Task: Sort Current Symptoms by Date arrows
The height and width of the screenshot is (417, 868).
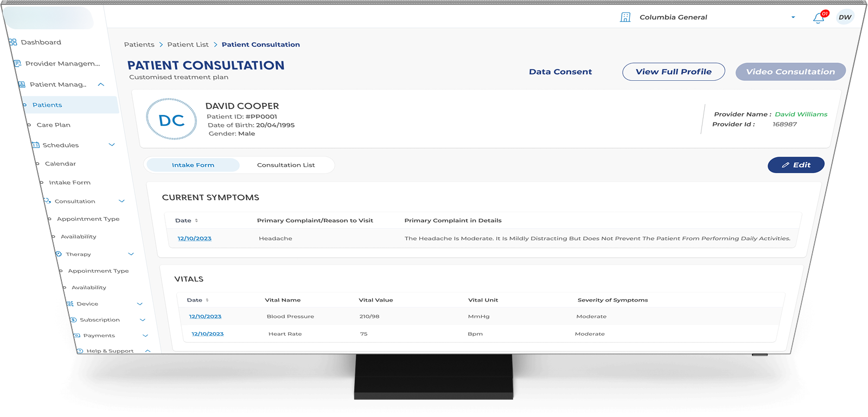Action: tap(196, 221)
